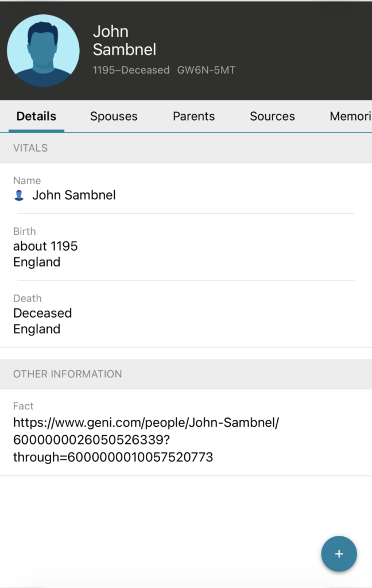Click the Fact field label

24,406
